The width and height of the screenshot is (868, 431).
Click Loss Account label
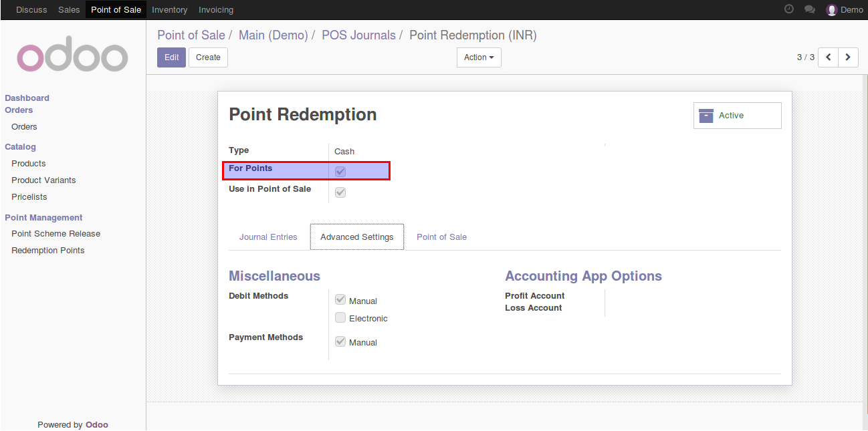(x=533, y=308)
